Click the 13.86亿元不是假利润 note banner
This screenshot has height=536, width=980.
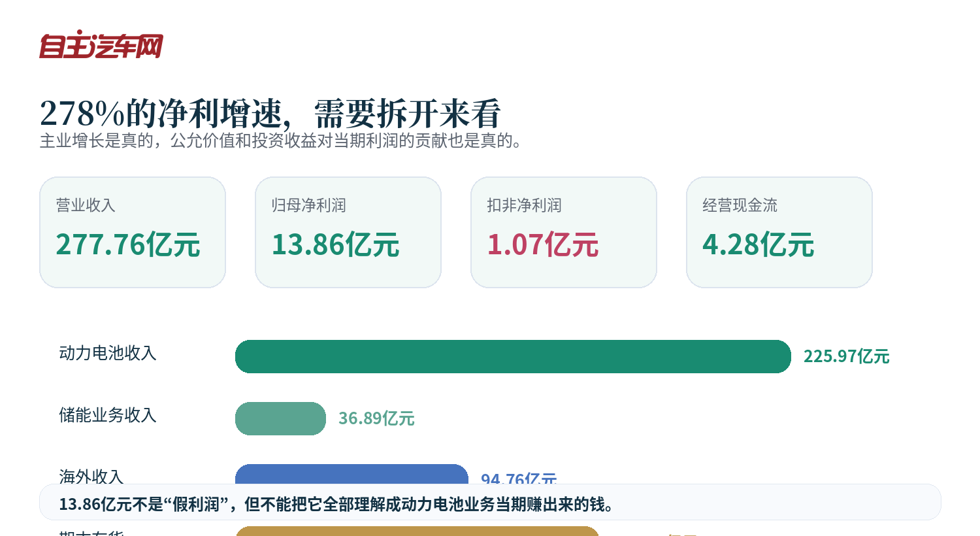(490, 502)
